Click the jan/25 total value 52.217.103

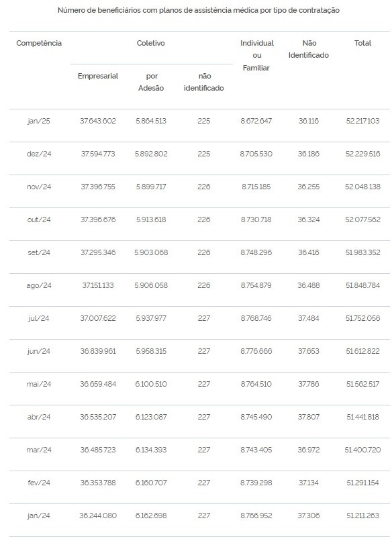pos(363,121)
